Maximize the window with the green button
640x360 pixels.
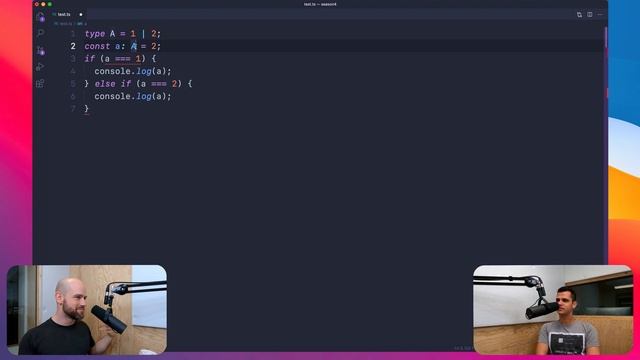(x=50, y=4)
